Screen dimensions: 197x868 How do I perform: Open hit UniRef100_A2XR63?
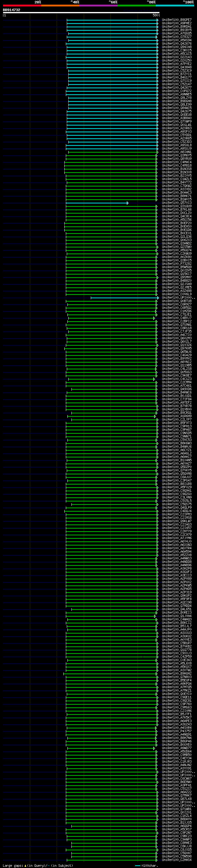click(x=176, y=128)
